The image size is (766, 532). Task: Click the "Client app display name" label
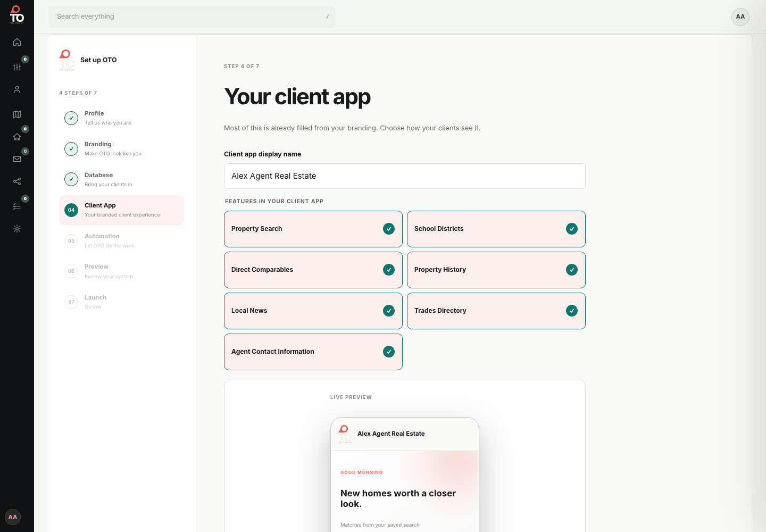pos(263,154)
